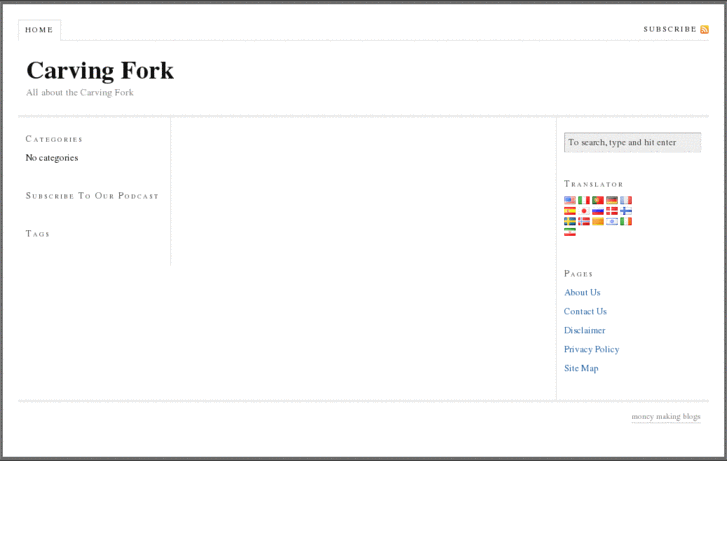View the Disclaimer page
727x545 pixels.
coord(585,331)
